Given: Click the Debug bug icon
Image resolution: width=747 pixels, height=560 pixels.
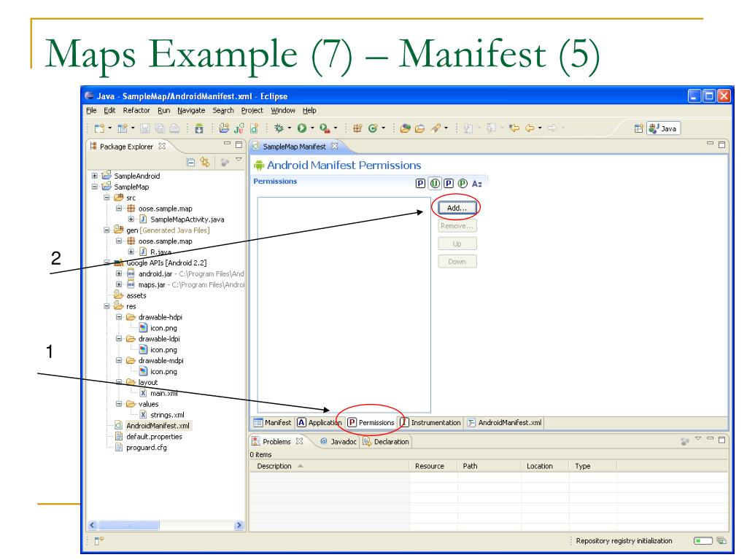Looking at the screenshot, I should tap(279, 128).
